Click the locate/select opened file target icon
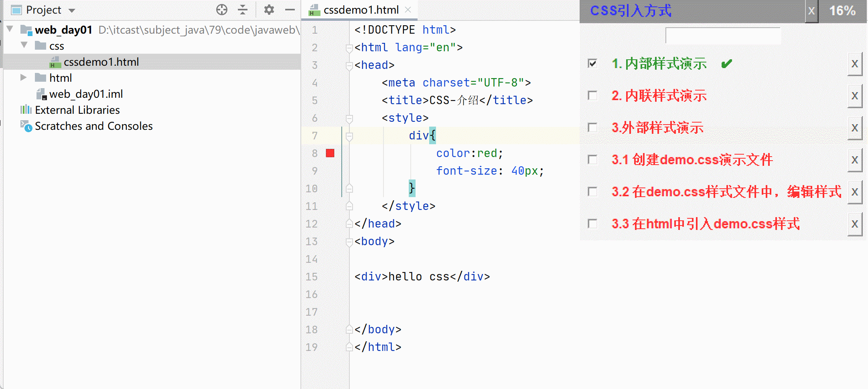Screen dimensions: 868x389 click(x=221, y=10)
